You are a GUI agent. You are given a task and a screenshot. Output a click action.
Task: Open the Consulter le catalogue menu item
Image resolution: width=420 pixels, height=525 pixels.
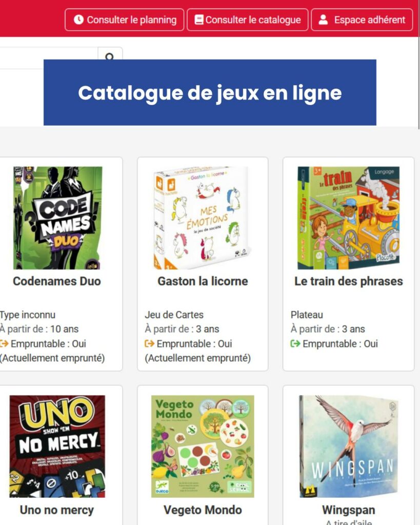point(247,20)
